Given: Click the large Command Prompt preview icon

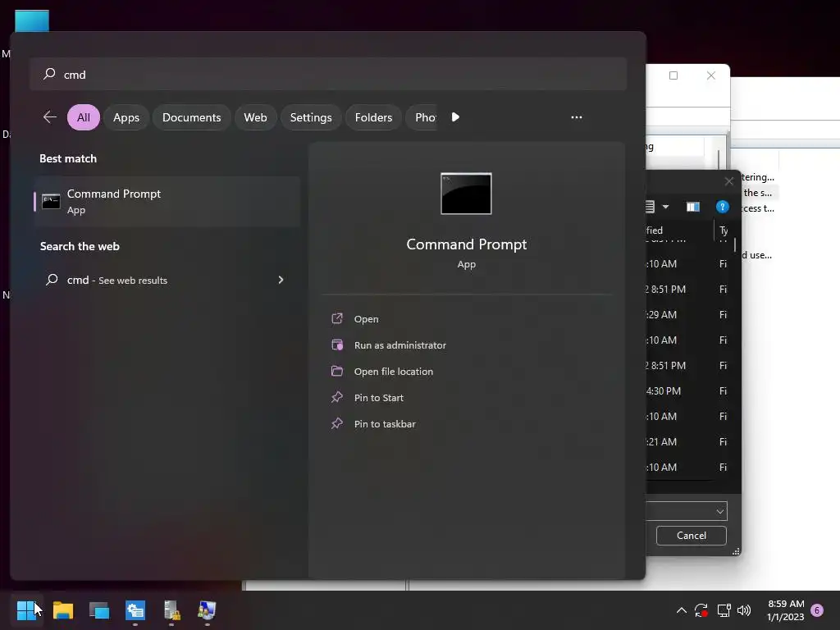Looking at the screenshot, I should [466, 194].
